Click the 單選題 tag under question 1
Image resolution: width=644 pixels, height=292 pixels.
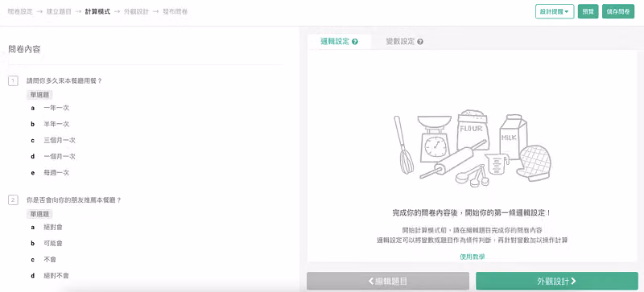tap(39, 94)
